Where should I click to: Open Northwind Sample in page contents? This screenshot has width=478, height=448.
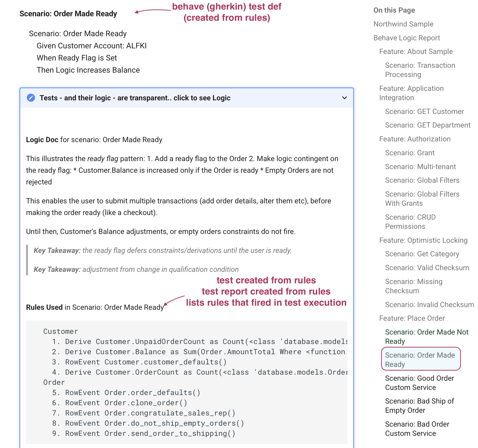click(403, 24)
